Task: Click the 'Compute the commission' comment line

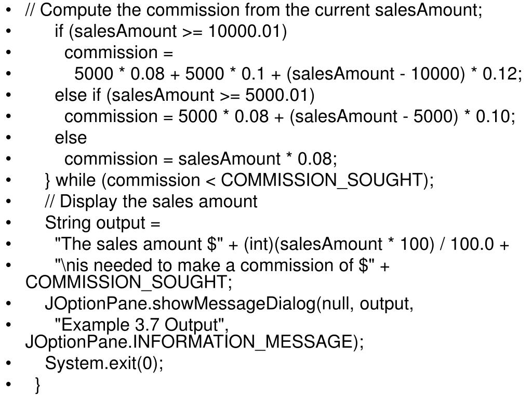Action: [x=254, y=10]
